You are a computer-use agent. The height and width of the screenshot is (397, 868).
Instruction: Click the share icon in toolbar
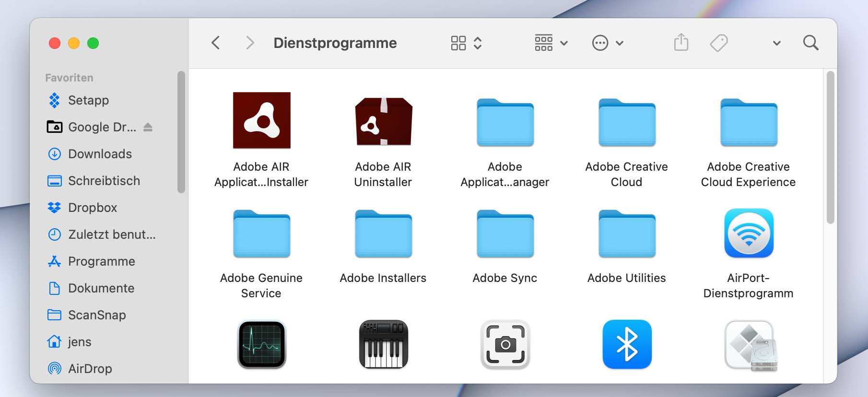pyautogui.click(x=681, y=42)
